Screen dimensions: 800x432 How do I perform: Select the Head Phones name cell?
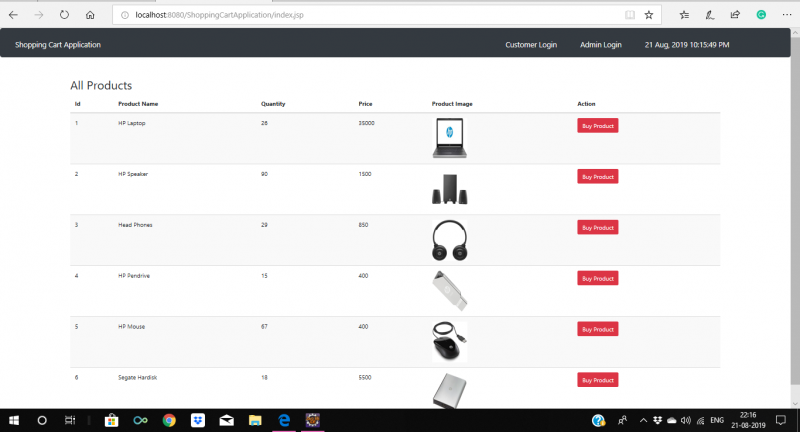(x=135, y=225)
